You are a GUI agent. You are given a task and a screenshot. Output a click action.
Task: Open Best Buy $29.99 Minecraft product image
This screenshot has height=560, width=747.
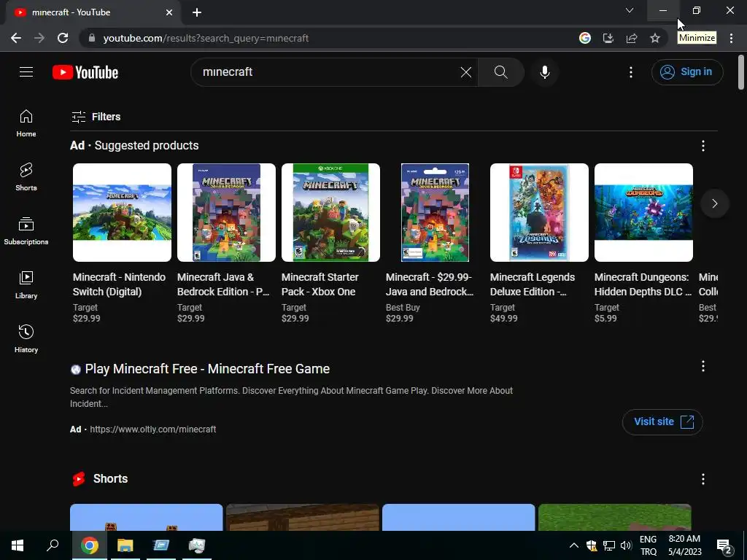[x=435, y=212]
